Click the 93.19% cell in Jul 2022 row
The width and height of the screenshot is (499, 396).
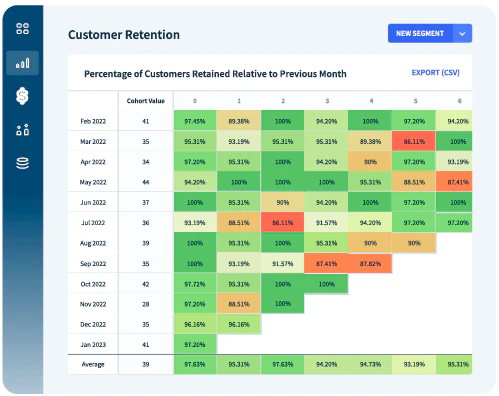(195, 222)
